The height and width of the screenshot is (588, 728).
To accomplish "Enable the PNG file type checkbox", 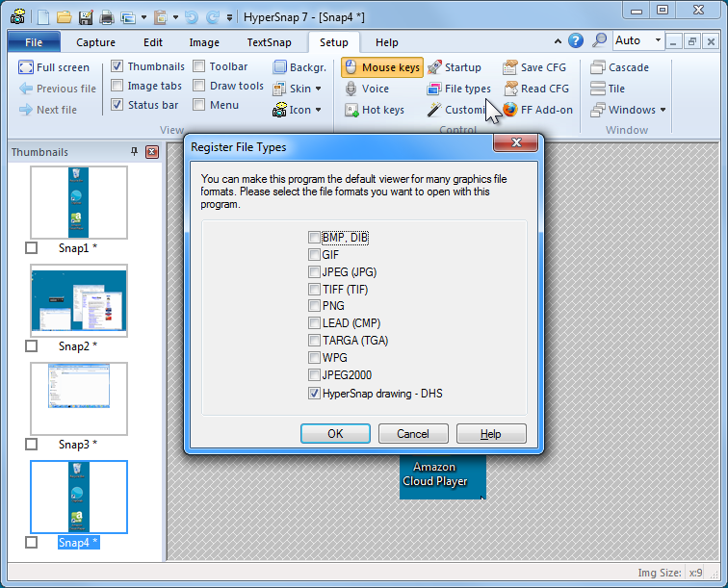I will coord(315,306).
